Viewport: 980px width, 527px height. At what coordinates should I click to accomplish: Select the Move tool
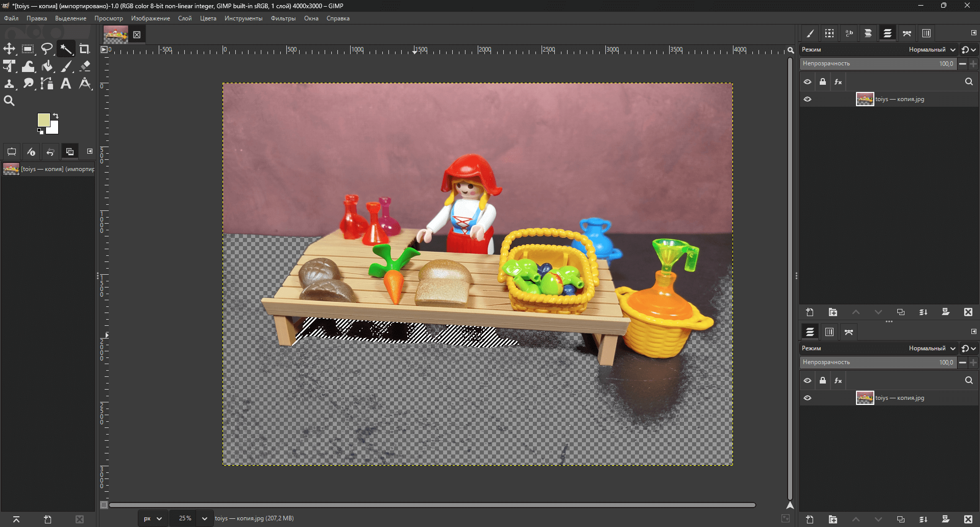[x=9, y=49]
